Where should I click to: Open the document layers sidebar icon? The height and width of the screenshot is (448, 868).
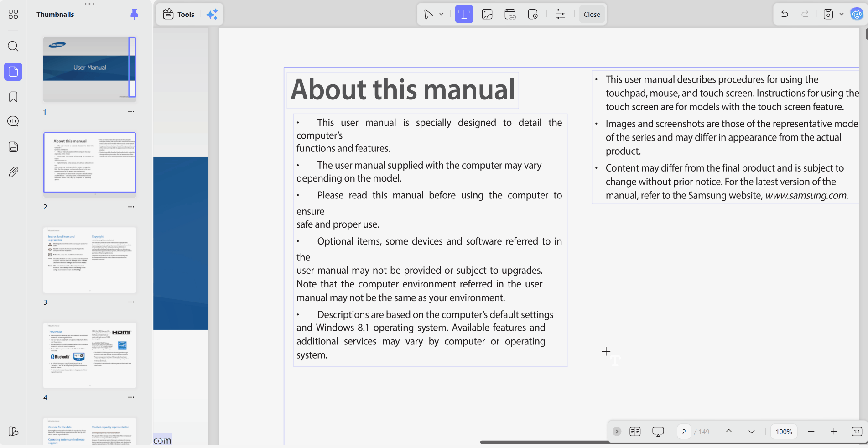(13, 147)
